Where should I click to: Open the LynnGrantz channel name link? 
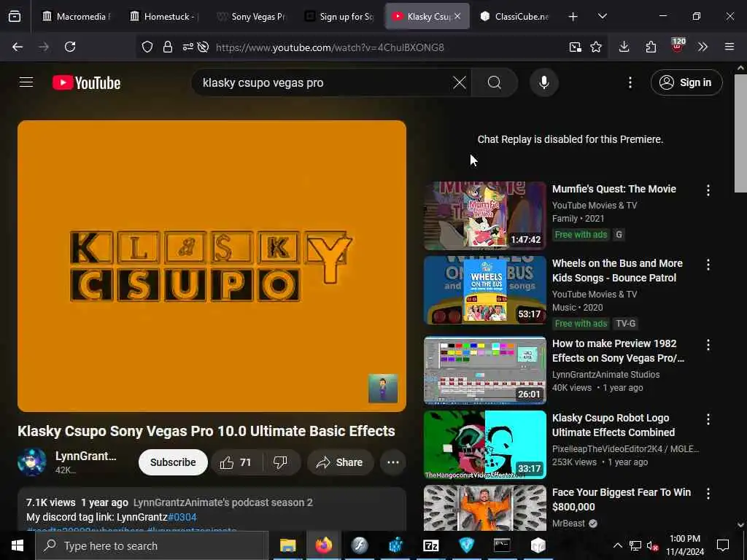click(x=86, y=456)
